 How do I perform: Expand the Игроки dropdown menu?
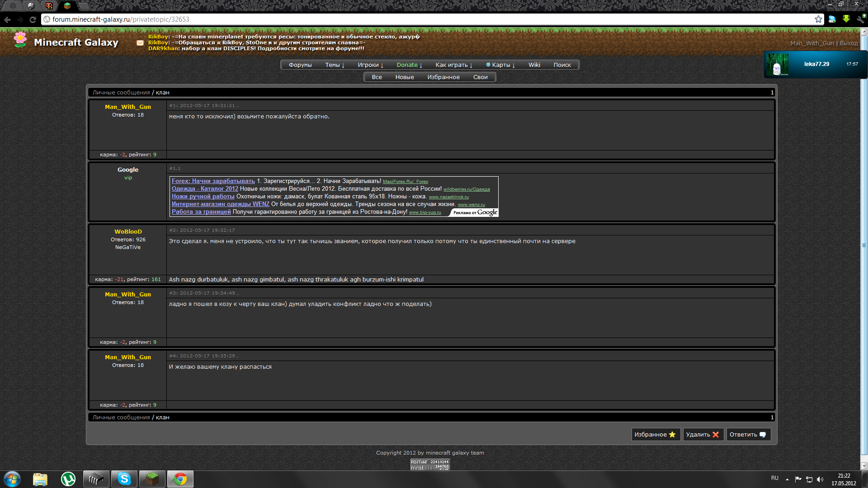tap(370, 65)
